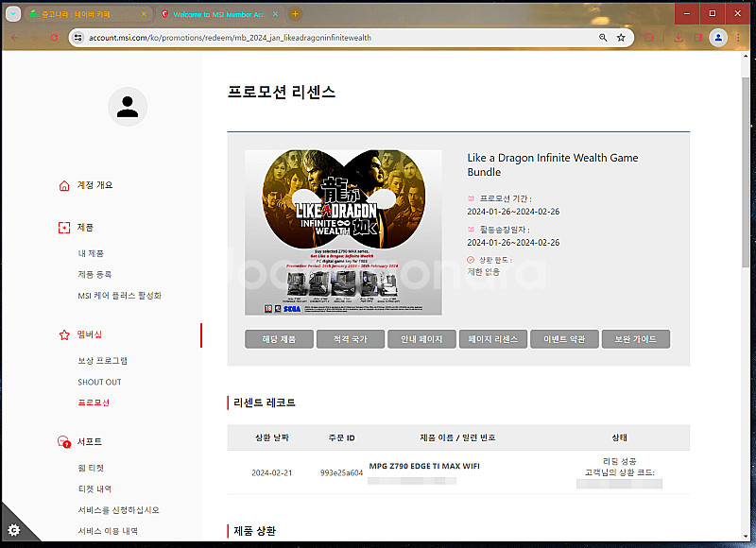
Task: Click the 제품 이름 / 일련 번호 header
Action: pyautogui.click(x=457, y=437)
